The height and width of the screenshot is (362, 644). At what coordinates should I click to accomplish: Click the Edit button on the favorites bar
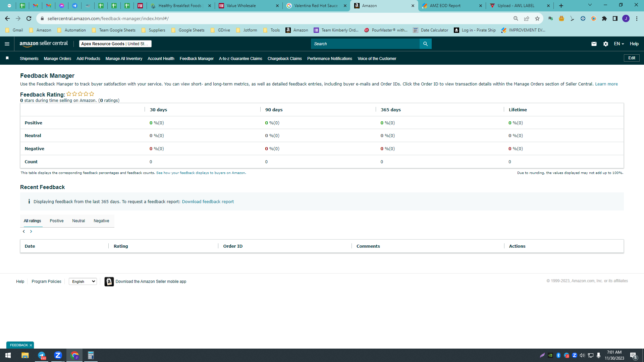pos(632,58)
